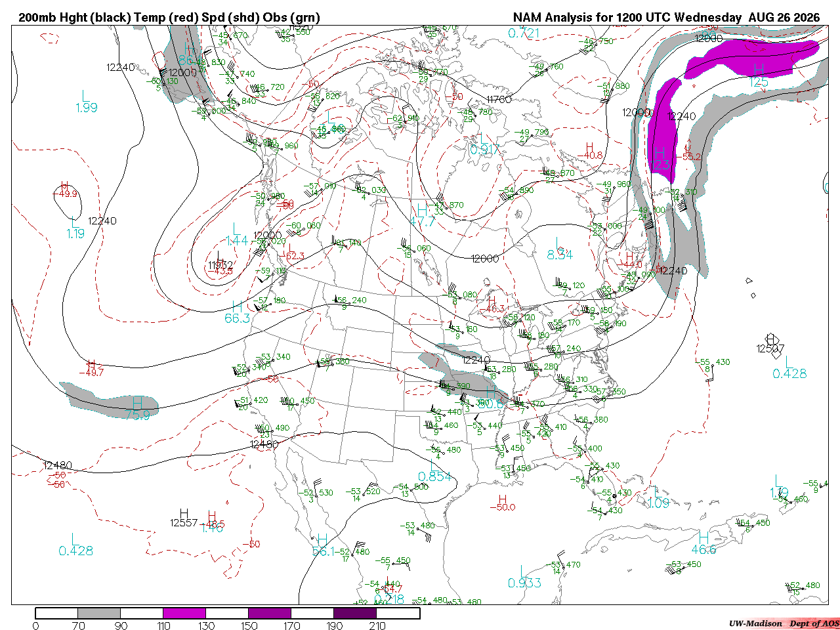Click the L 8.34 marker near Quebec
Viewport: 840px width, 630px height.
coord(560,249)
